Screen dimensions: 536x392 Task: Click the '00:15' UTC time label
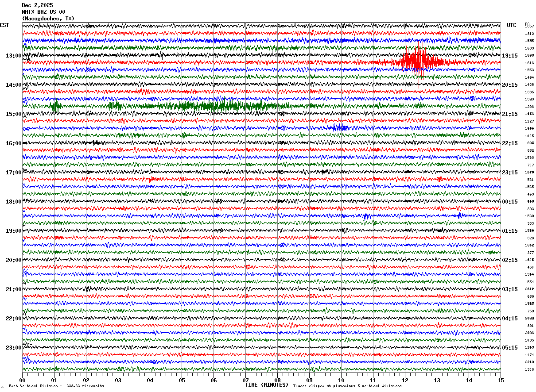pyautogui.click(x=510, y=202)
